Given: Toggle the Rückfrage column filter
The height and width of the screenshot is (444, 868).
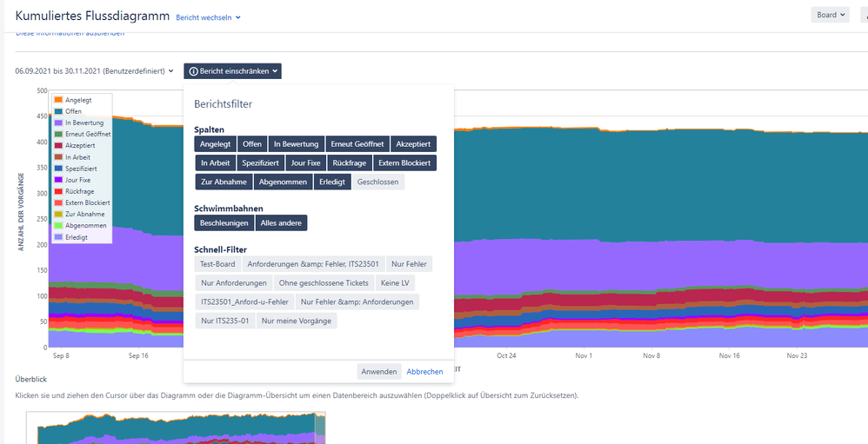Looking at the screenshot, I should (x=350, y=163).
